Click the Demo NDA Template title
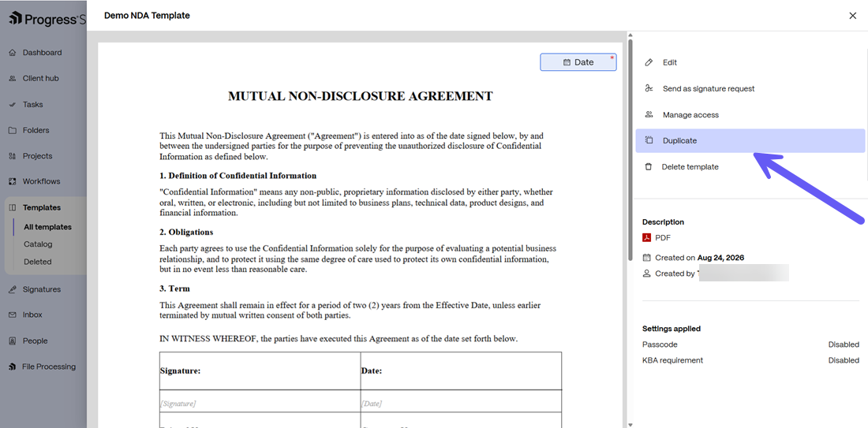 147,16
